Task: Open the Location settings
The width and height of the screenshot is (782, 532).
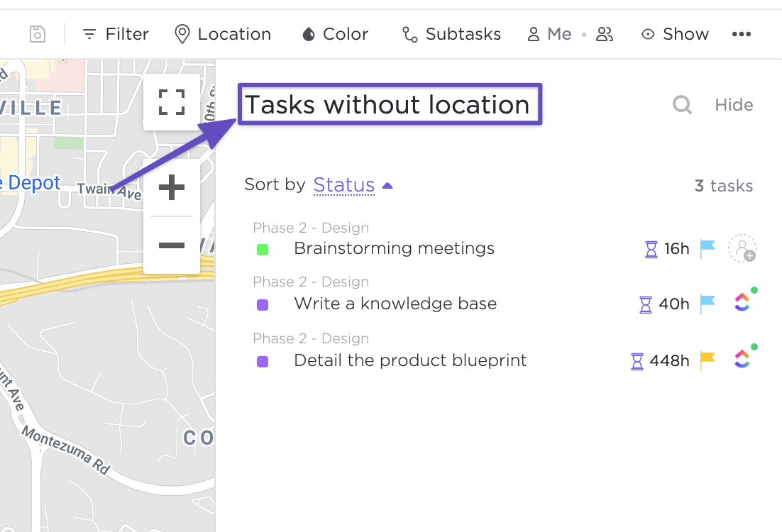Action: [223, 34]
